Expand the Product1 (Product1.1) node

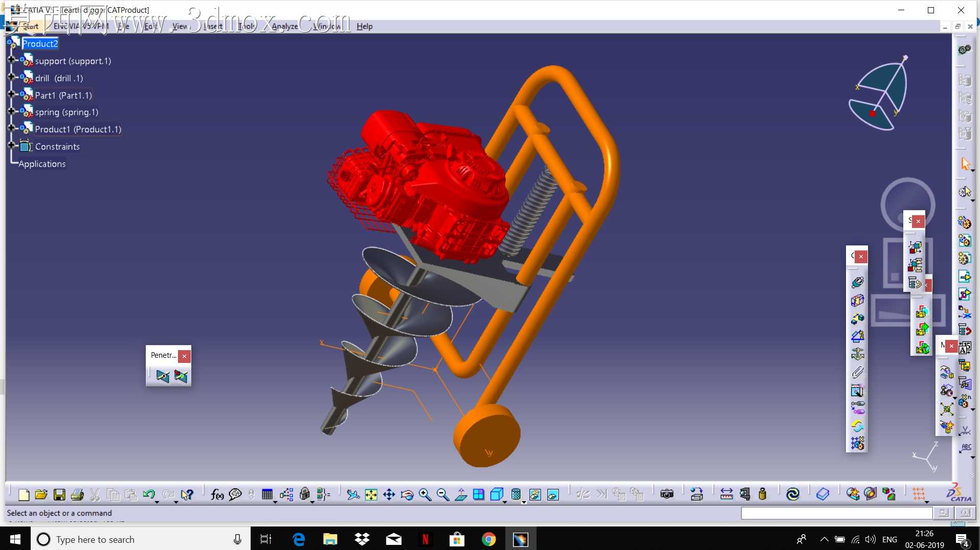[11, 128]
